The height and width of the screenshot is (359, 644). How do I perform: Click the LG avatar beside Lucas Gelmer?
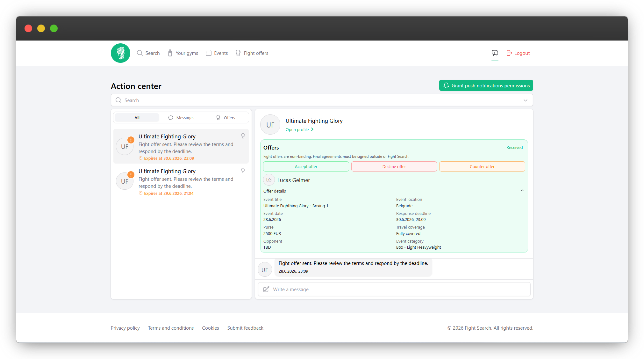pos(269,180)
